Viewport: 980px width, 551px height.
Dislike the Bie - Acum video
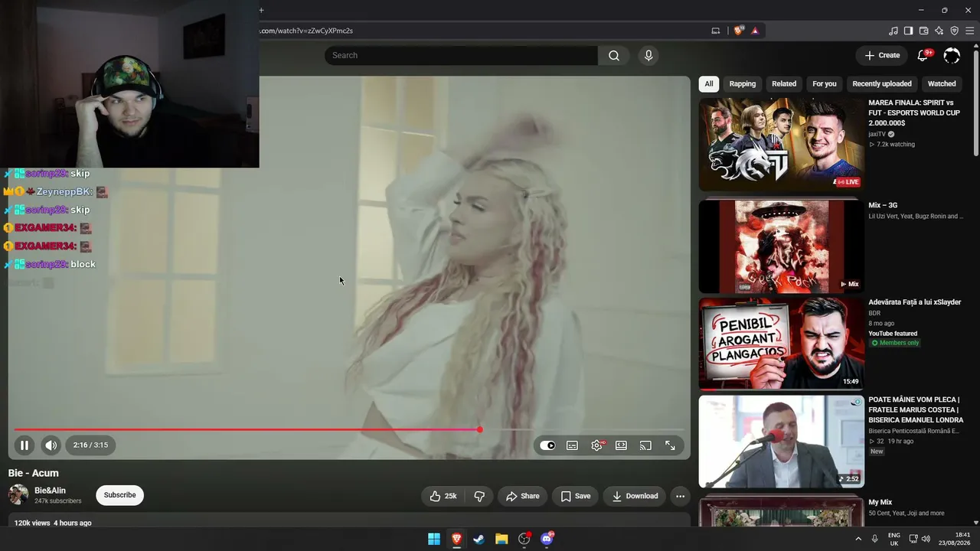(479, 496)
